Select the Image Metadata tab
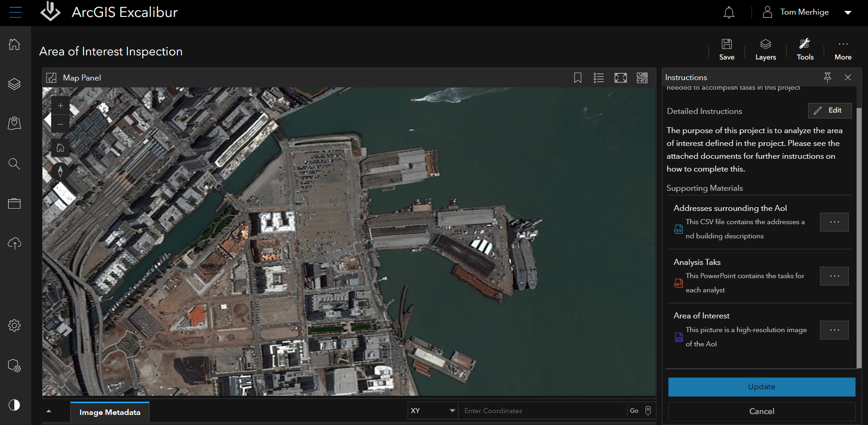This screenshot has width=868, height=425. pos(110,412)
